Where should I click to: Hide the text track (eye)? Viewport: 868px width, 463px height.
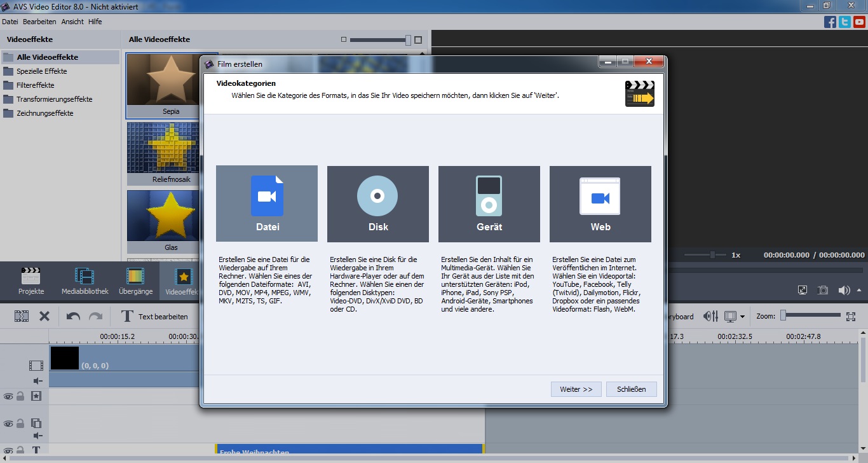point(8,450)
